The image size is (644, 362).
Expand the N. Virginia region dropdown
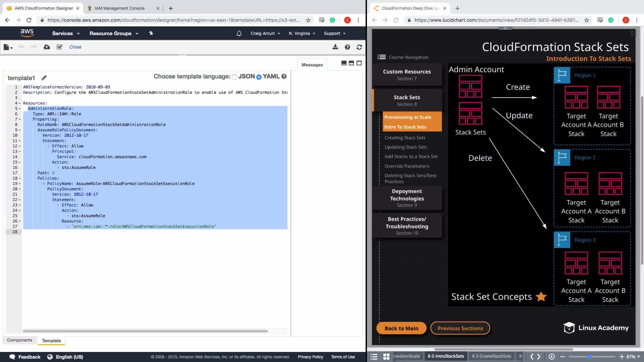pyautogui.click(x=302, y=34)
